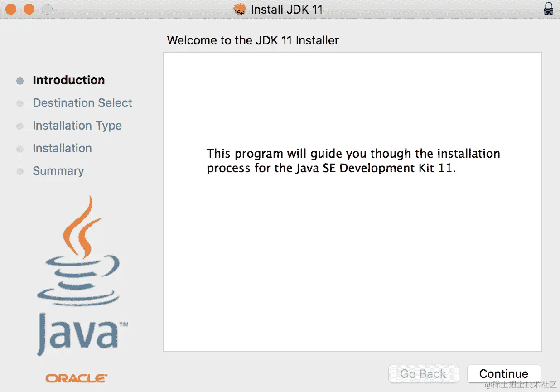The height and width of the screenshot is (392, 560).
Task: Click the Continue button
Action: click(x=504, y=374)
